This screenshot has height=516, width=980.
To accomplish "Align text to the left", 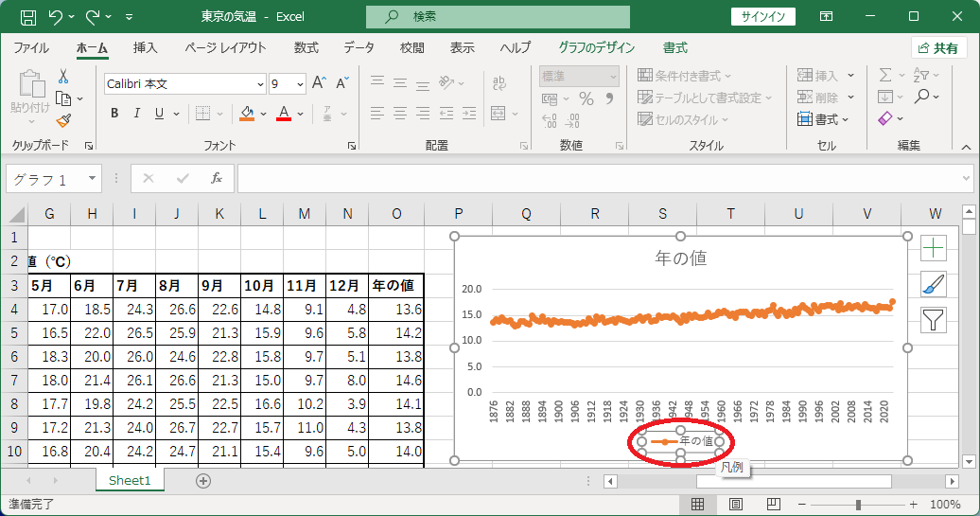I will [x=376, y=114].
